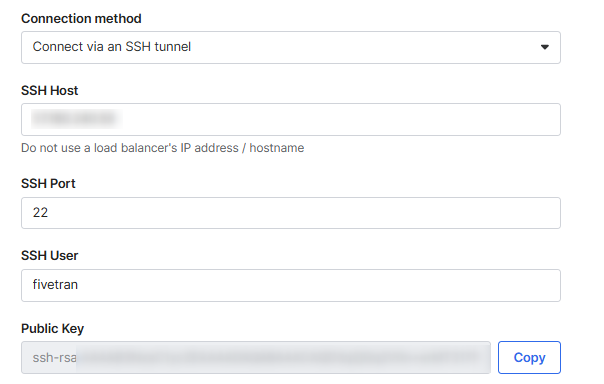The width and height of the screenshot is (604, 384).
Task: Focus the SSH Host input field
Action: [x=291, y=119]
